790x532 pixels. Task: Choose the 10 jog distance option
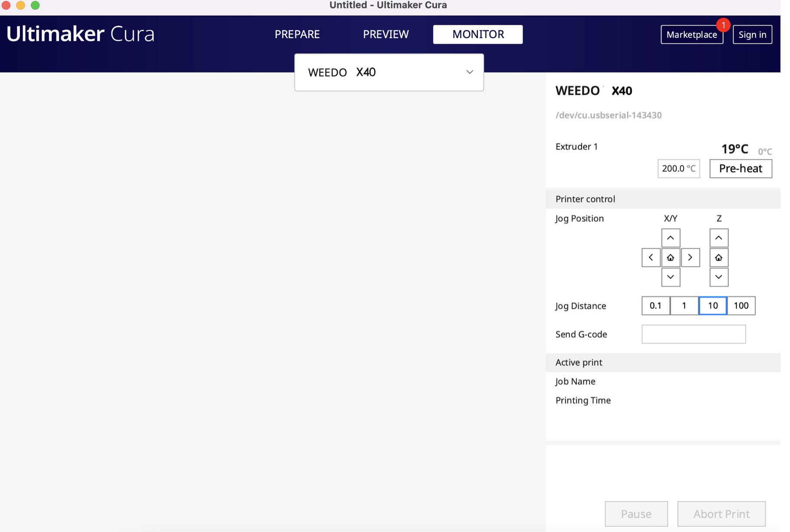click(712, 305)
